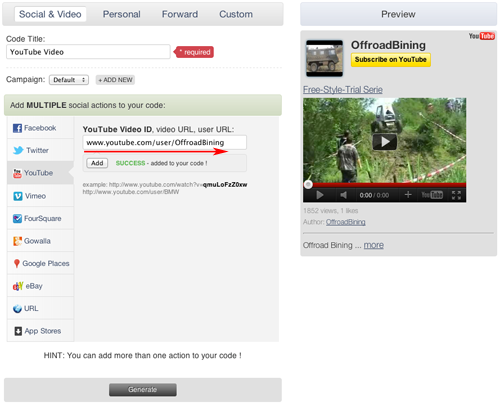Open the Free-Style-Trial Serie link

343,90
